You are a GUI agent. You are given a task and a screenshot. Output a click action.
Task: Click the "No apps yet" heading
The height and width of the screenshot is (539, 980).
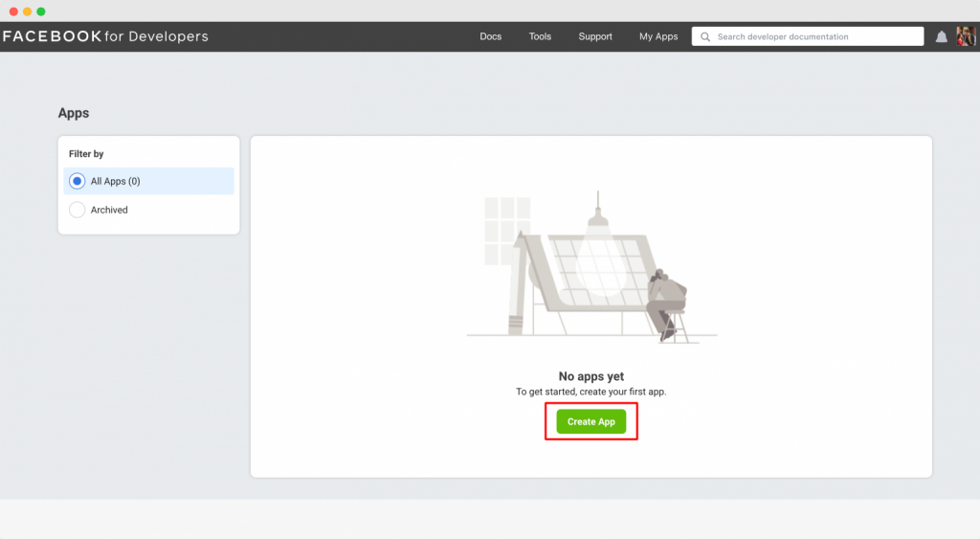click(x=591, y=376)
